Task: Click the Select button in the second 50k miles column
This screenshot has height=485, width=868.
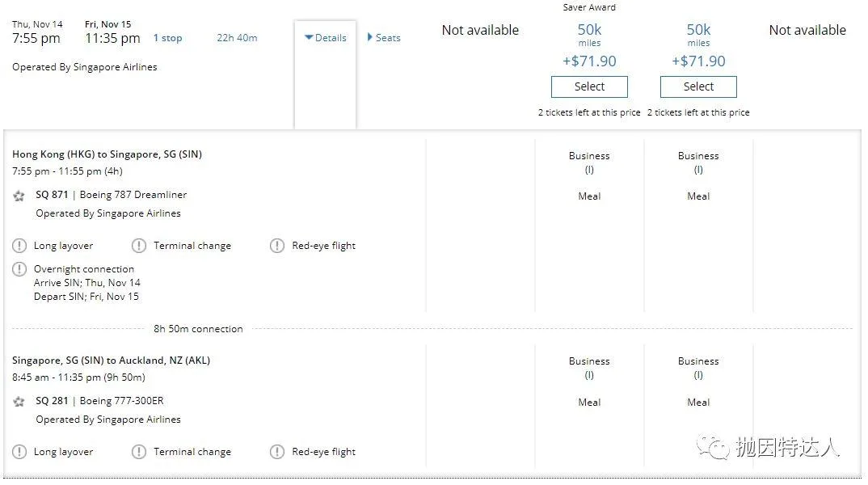Action: coord(698,86)
